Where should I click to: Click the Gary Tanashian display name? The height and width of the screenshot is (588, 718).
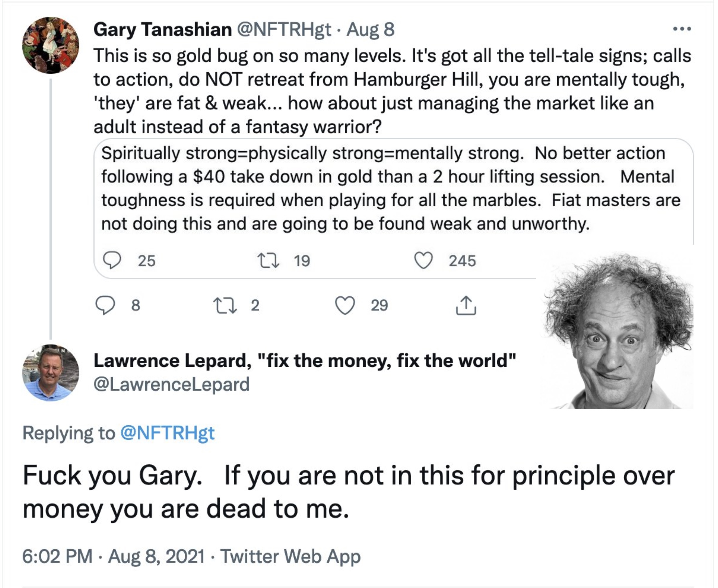[x=162, y=29]
